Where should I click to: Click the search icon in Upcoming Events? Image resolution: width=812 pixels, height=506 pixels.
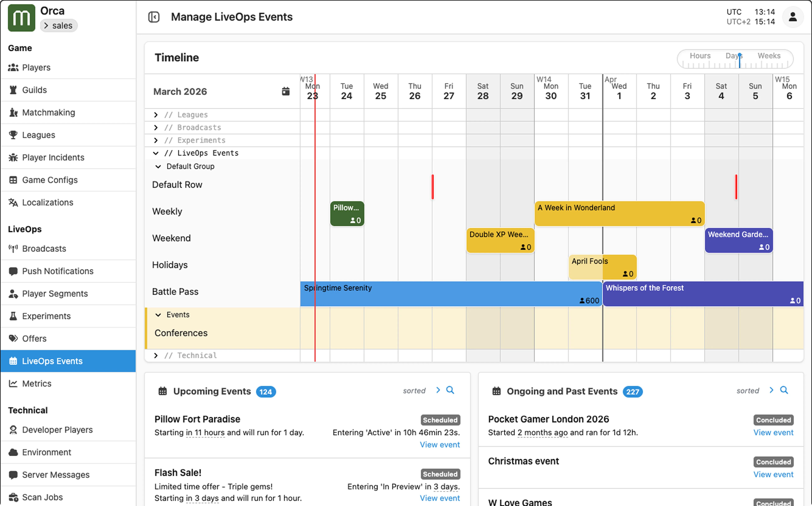pyautogui.click(x=450, y=390)
